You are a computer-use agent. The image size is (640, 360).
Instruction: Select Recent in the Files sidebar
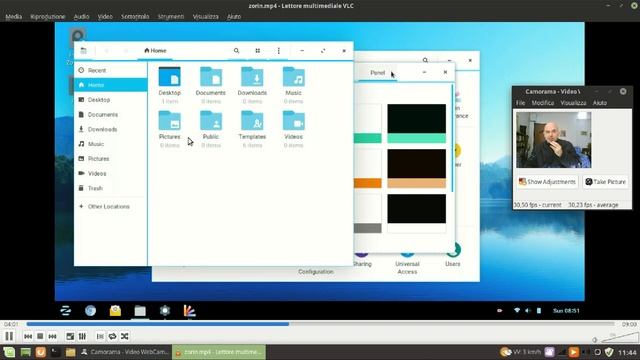click(x=111, y=70)
